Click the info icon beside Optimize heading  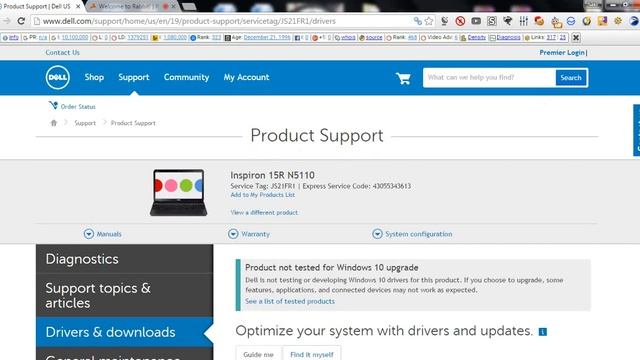coord(542,332)
